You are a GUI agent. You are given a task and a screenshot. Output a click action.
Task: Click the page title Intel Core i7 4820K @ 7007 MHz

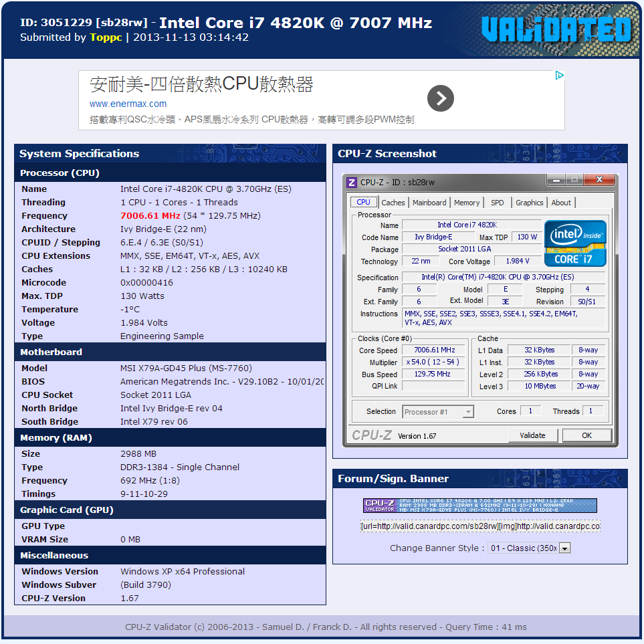[x=296, y=23]
